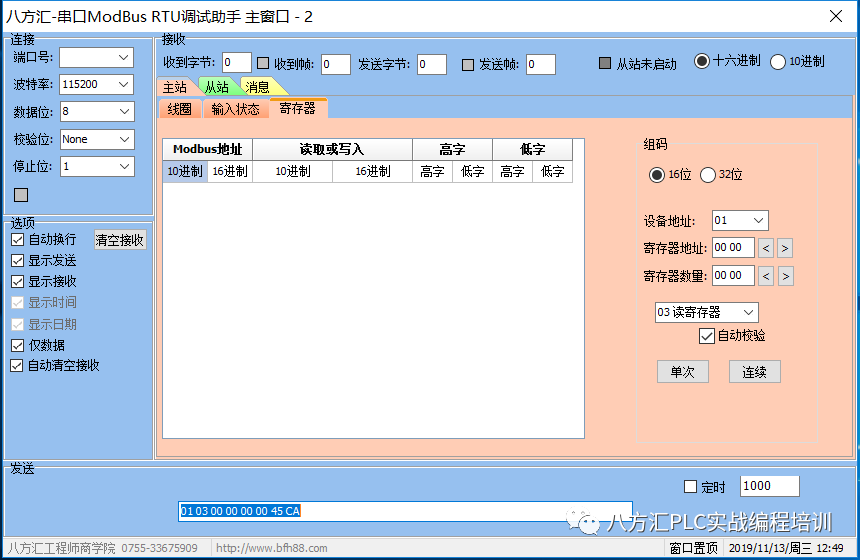Click the send data hex input field
Image resolution: width=860 pixels, height=560 pixels.
pyautogui.click(x=405, y=511)
